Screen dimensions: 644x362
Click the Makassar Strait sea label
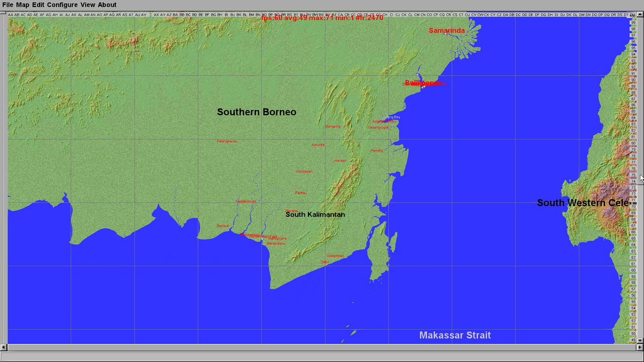[x=455, y=335]
